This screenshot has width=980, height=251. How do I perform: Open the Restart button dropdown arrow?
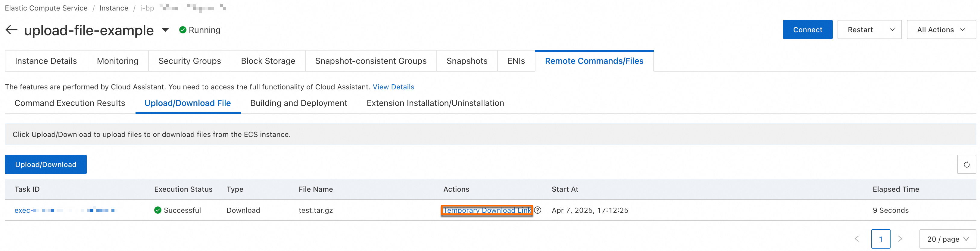pyautogui.click(x=892, y=30)
